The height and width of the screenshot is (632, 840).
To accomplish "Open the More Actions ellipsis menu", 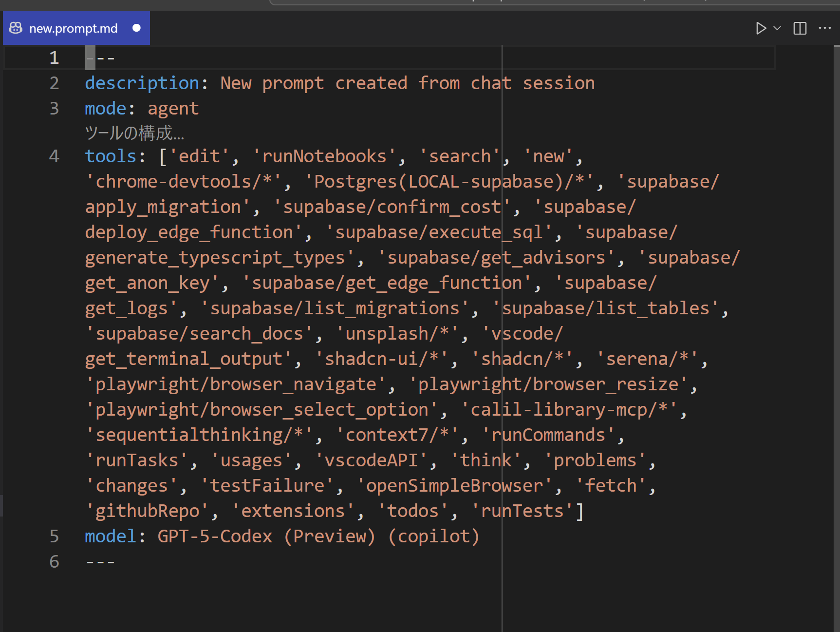I will (x=825, y=28).
